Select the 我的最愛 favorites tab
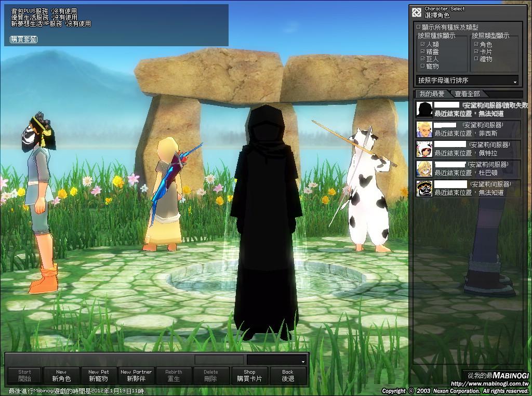 point(432,94)
